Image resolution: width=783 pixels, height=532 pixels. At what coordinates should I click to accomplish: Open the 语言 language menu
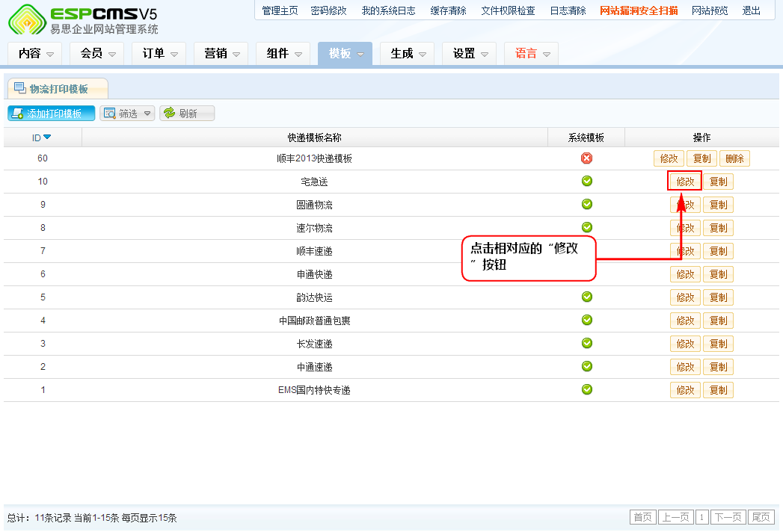tap(531, 53)
